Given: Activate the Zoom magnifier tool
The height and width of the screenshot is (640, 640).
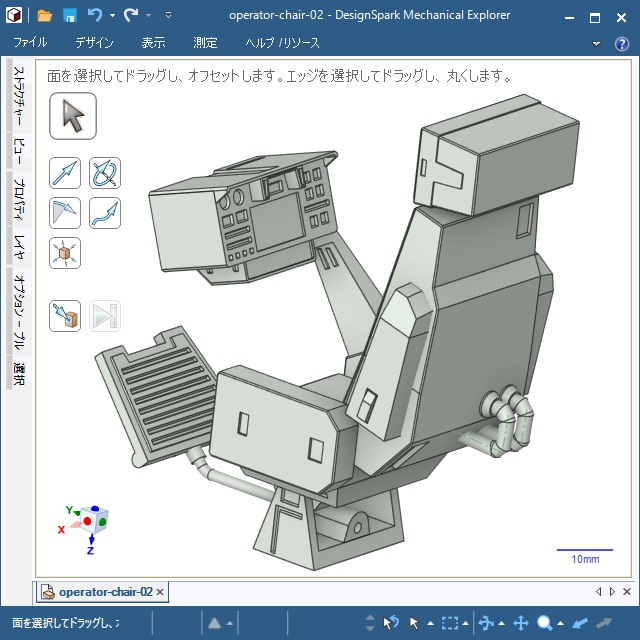Looking at the screenshot, I should (x=544, y=623).
